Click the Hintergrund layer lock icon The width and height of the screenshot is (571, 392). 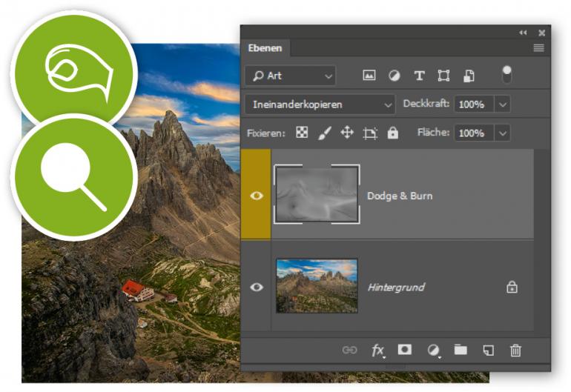click(512, 288)
